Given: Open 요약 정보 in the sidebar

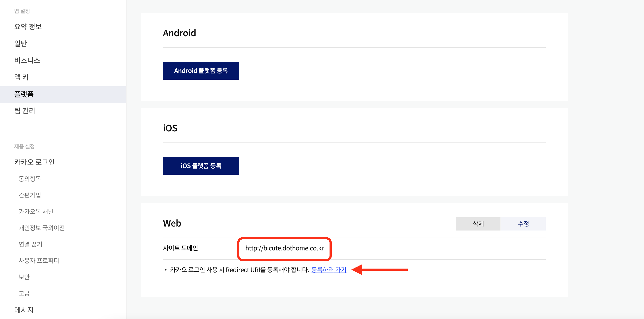Looking at the screenshot, I should pos(28,27).
